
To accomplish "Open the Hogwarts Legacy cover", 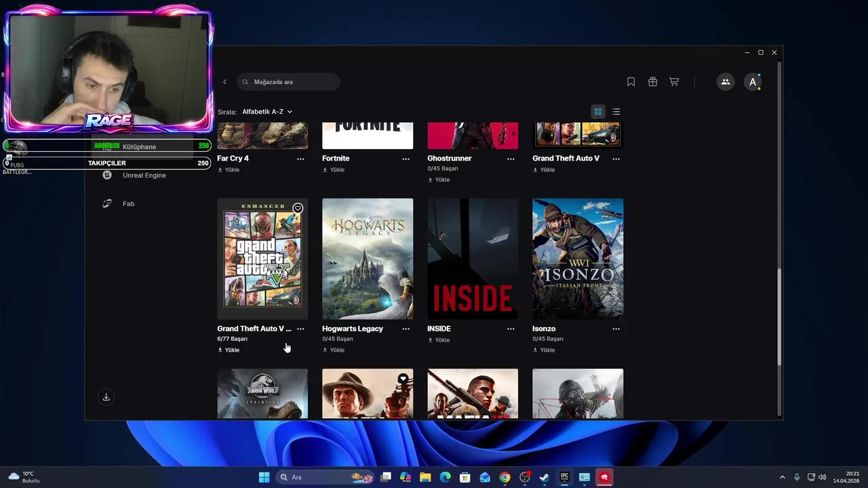I will [x=368, y=259].
